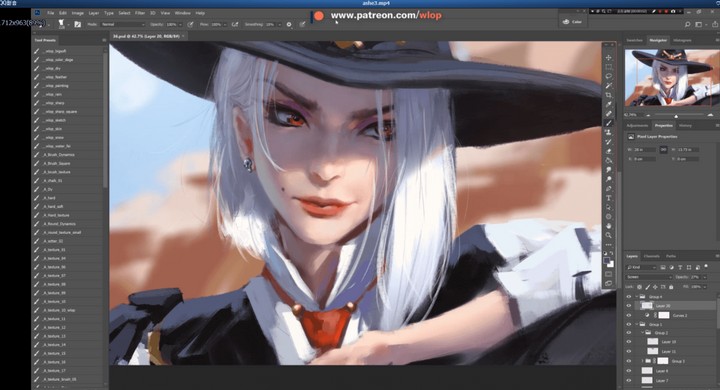Image resolution: width=720 pixels, height=390 pixels.
Task: Collapse the Group 4 folder arrow
Action: click(637, 297)
